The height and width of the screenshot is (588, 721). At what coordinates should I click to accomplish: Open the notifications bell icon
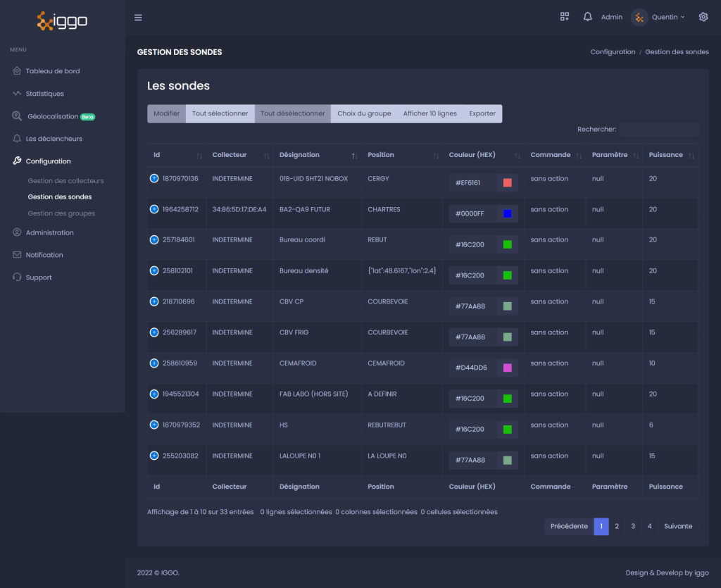click(x=587, y=17)
